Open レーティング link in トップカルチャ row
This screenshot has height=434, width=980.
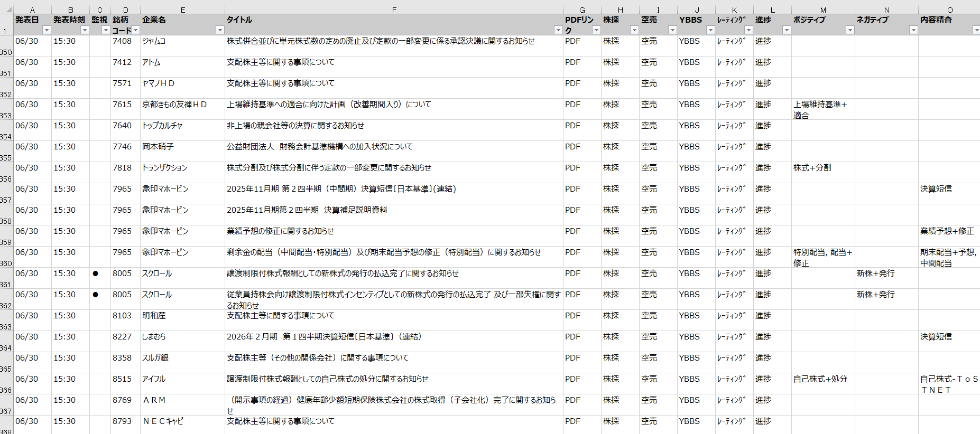coord(731,126)
